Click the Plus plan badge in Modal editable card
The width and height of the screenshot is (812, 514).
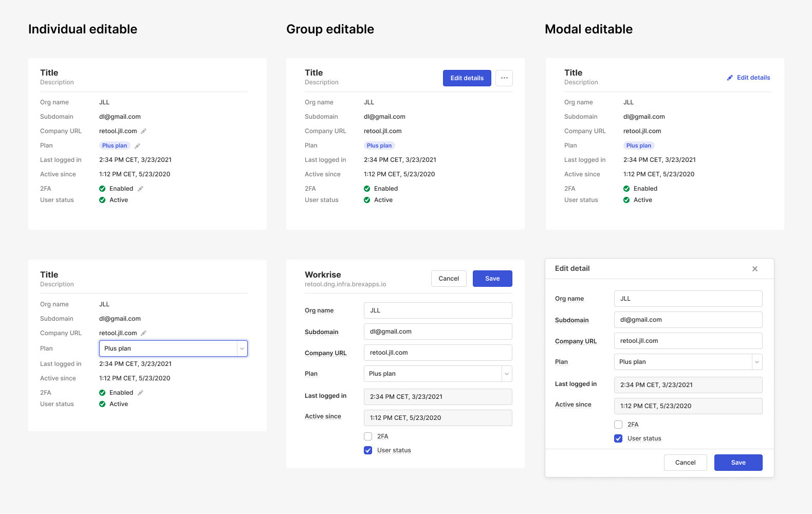pos(639,146)
